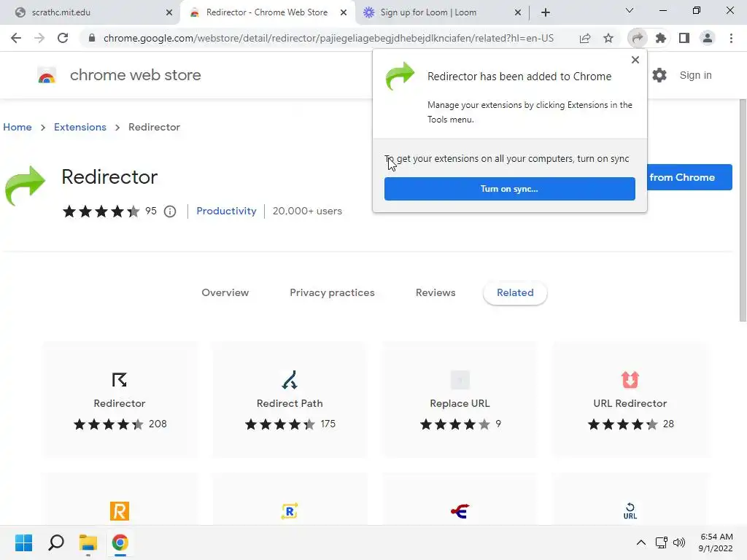The image size is (747, 560).
Task: Switch to the Privacy practices tab
Action: [332, 293]
